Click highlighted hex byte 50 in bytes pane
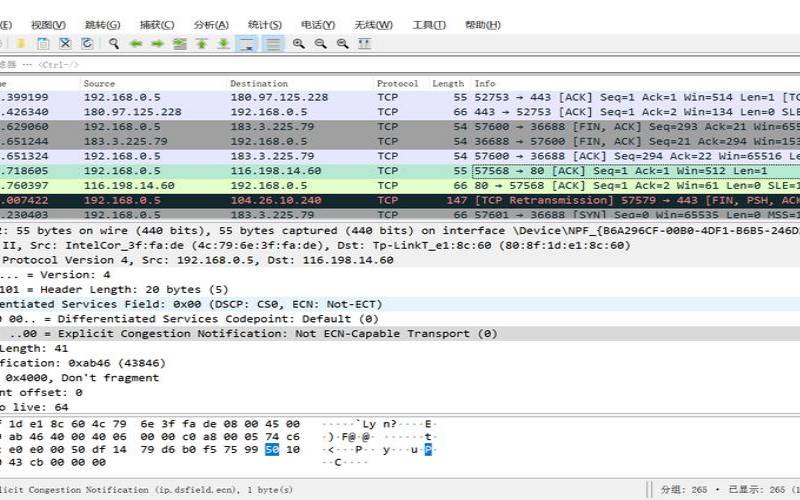800x500 pixels. click(272, 449)
